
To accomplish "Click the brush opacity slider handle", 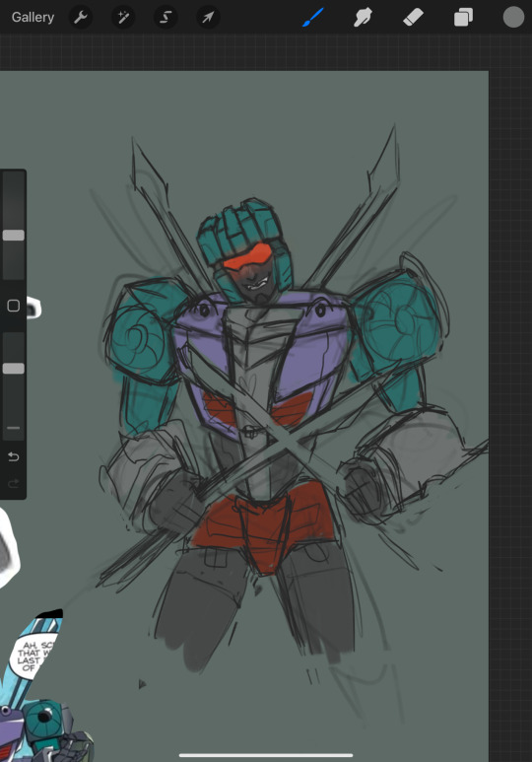I will tap(14, 369).
